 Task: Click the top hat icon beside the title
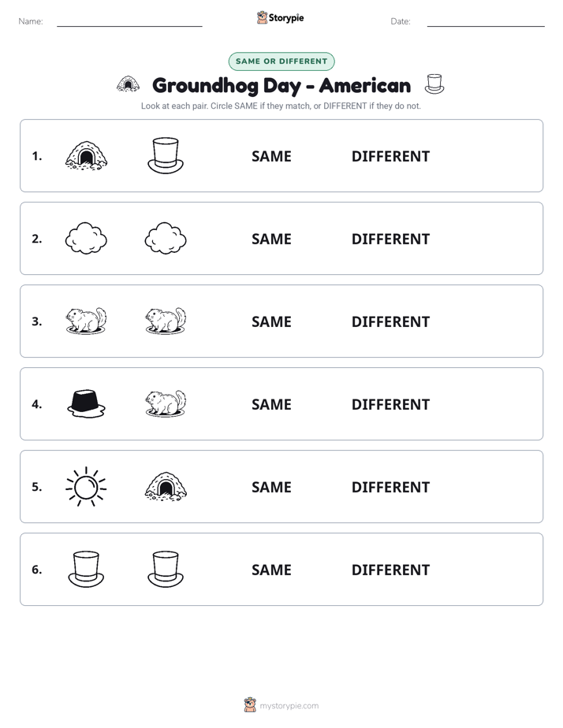(434, 84)
